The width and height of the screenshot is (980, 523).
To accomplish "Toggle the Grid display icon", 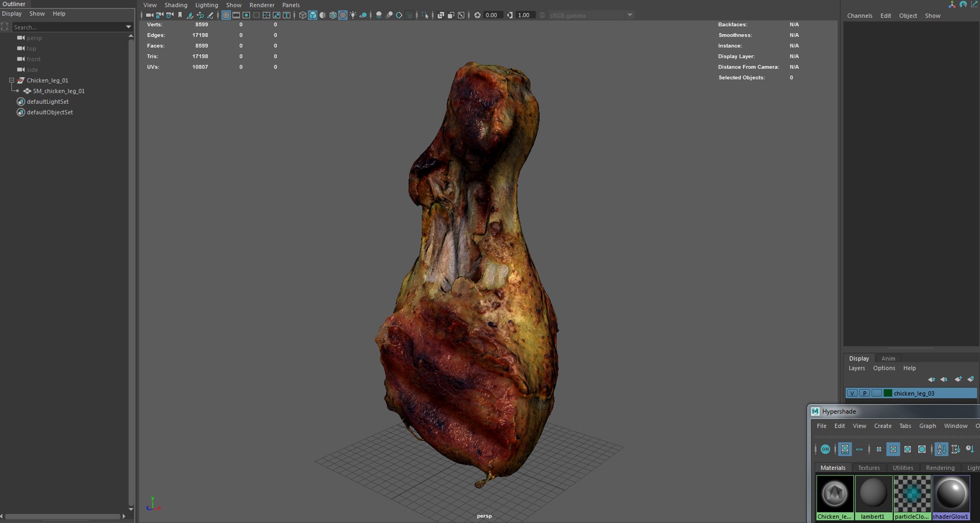I will pyautogui.click(x=226, y=15).
